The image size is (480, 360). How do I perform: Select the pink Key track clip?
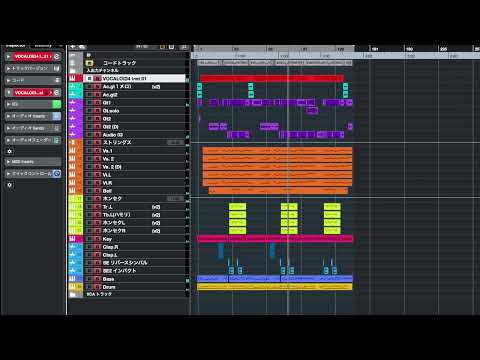tap(275, 239)
